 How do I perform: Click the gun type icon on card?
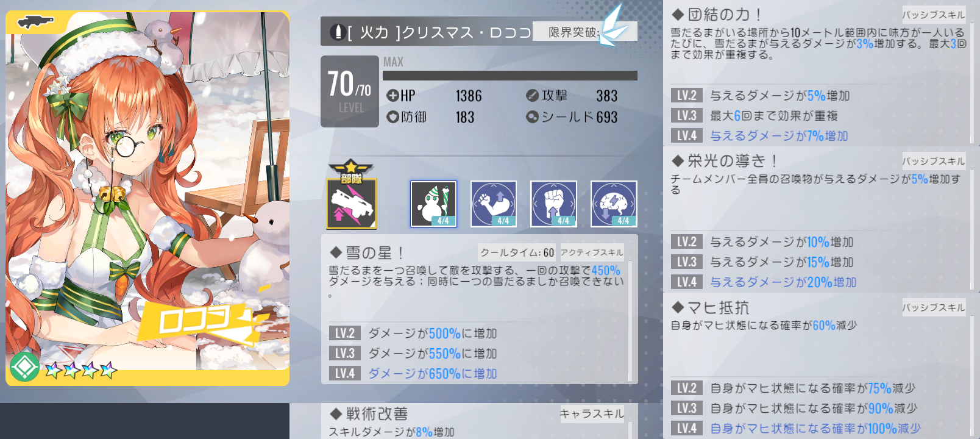pos(36,23)
